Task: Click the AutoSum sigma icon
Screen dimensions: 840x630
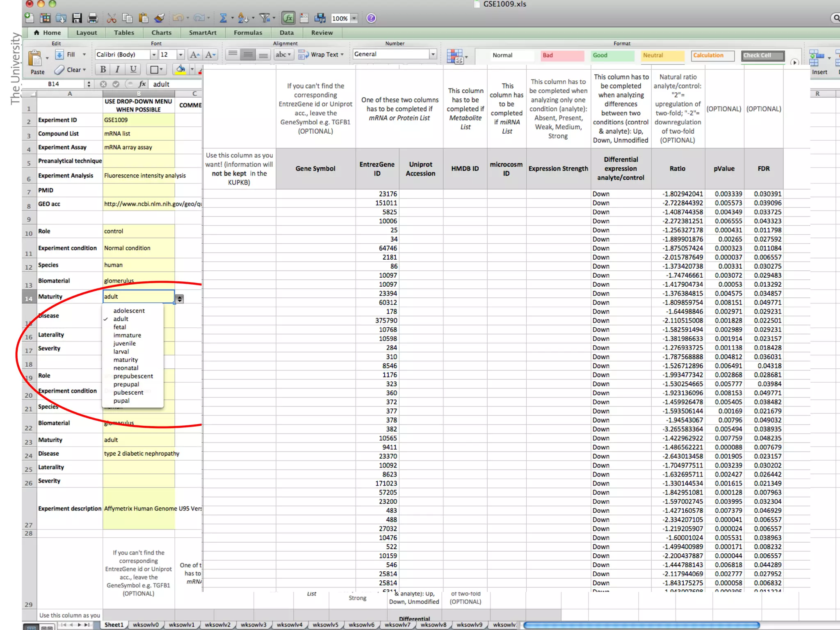Action: 223,18
